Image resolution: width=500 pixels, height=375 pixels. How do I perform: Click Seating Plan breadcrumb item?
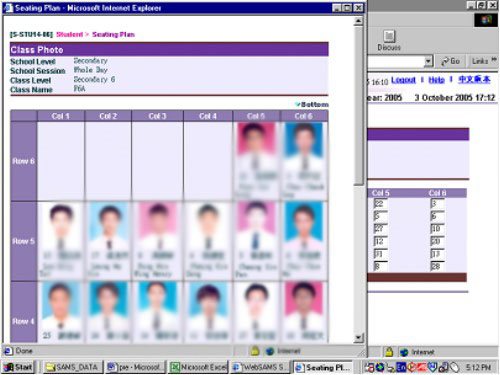coord(113,34)
